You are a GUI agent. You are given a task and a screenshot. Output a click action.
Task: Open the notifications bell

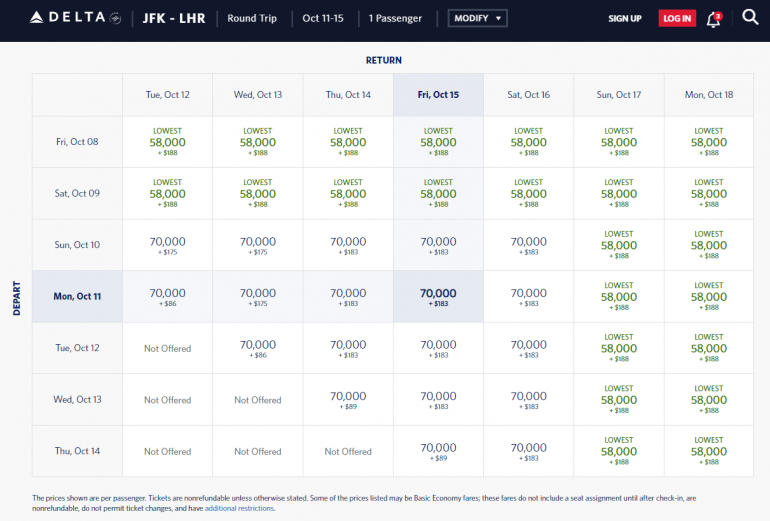[713, 19]
